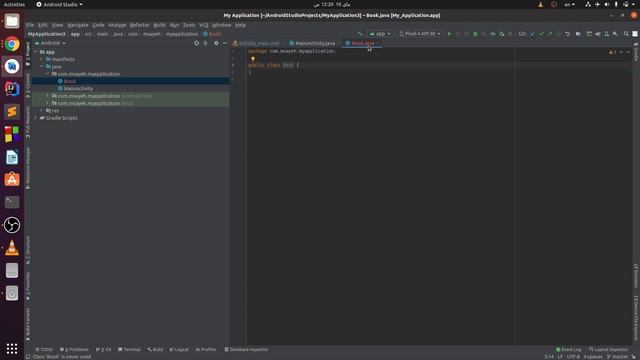Screen dimensions: 640x360
Task: Open OBS Studio from the dock
Action: point(12,225)
